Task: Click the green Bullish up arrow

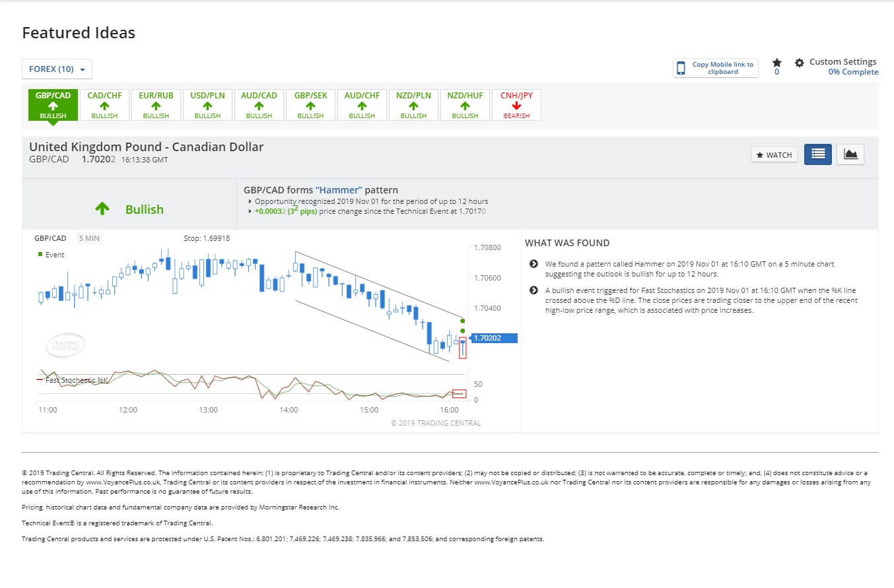Action: pyautogui.click(x=102, y=209)
